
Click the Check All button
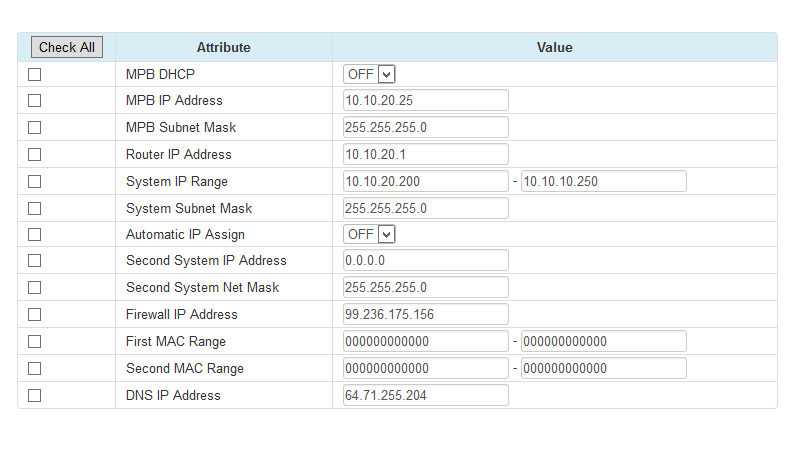pyautogui.click(x=67, y=47)
